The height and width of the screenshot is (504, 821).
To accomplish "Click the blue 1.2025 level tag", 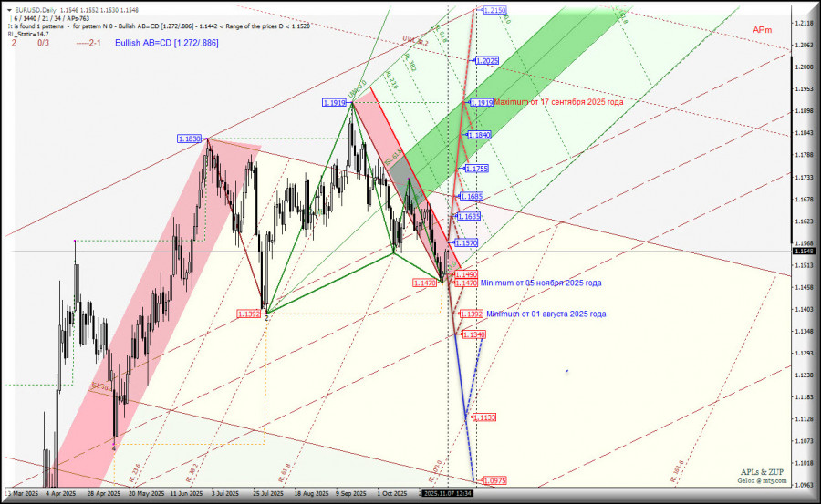I will click(485, 61).
